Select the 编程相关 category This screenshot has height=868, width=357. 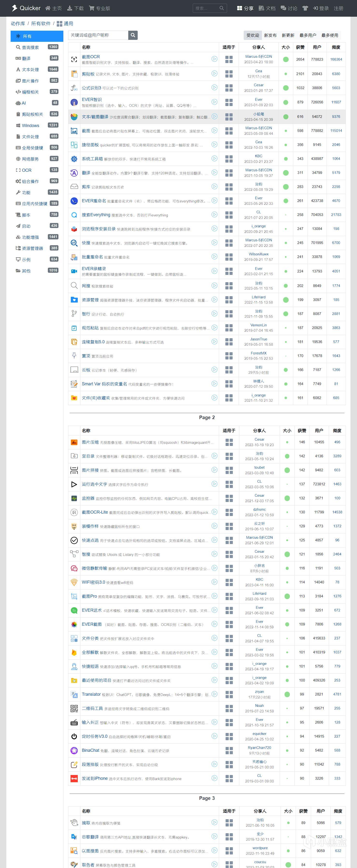[37, 92]
